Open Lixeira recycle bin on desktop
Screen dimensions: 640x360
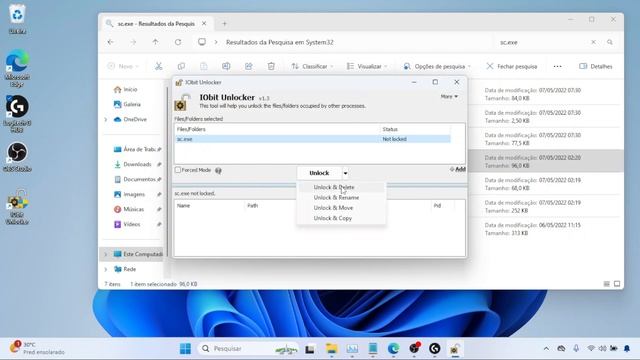coord(17,19)
